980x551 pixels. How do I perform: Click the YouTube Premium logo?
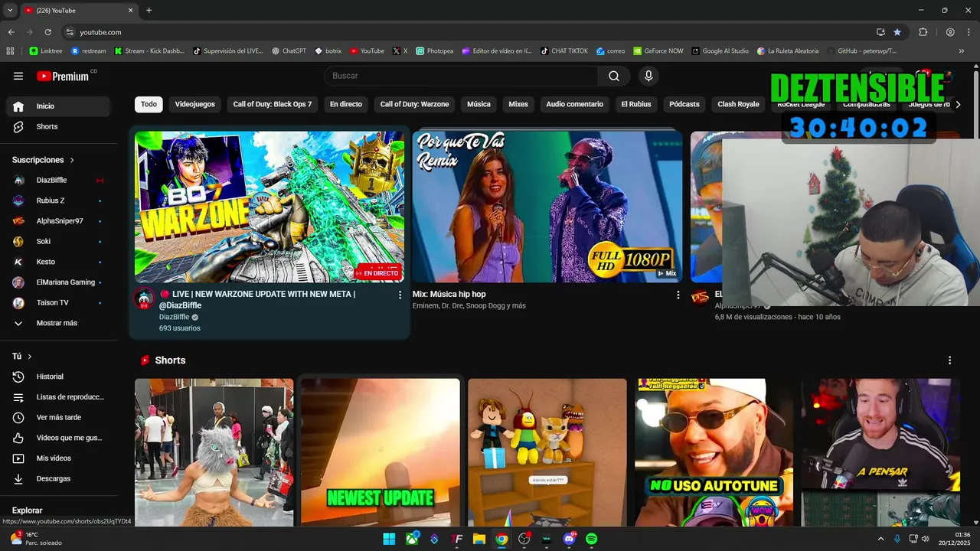[64, 76]
